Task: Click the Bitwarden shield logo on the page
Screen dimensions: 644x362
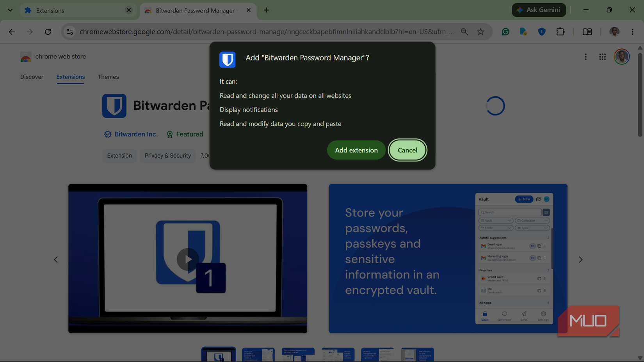Action: click(114, 106)
